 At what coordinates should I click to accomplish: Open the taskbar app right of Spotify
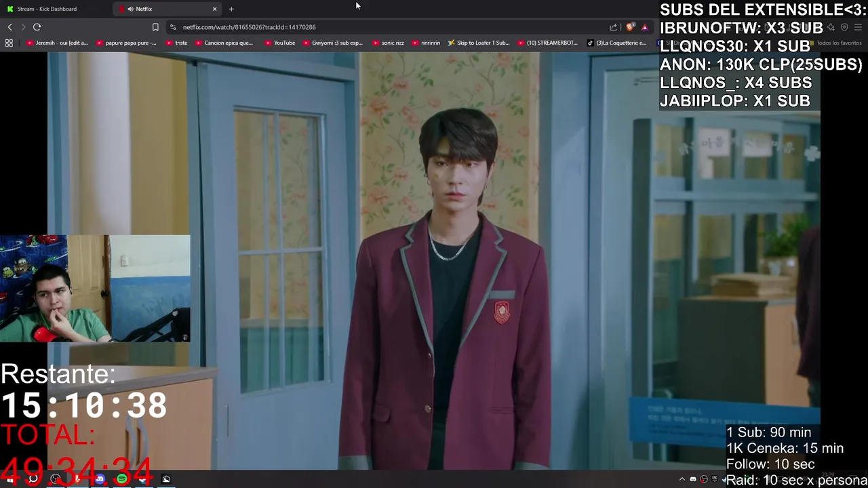pos(144,479)
